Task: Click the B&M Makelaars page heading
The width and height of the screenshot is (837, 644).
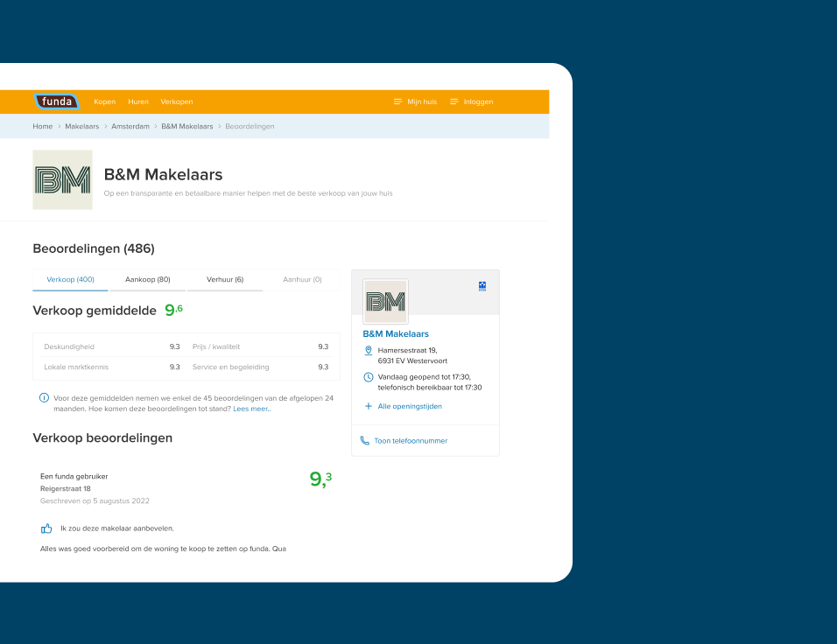Action: (164, 174)
